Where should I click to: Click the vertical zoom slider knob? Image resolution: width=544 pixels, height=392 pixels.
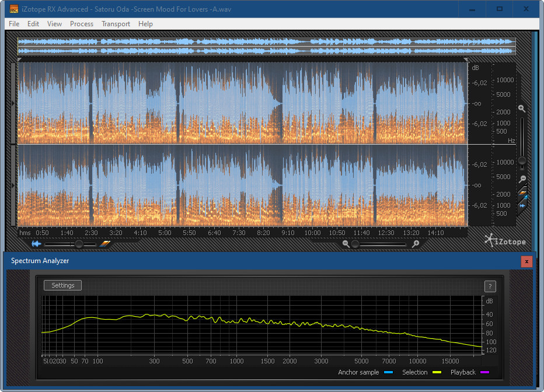click(522, 160)
